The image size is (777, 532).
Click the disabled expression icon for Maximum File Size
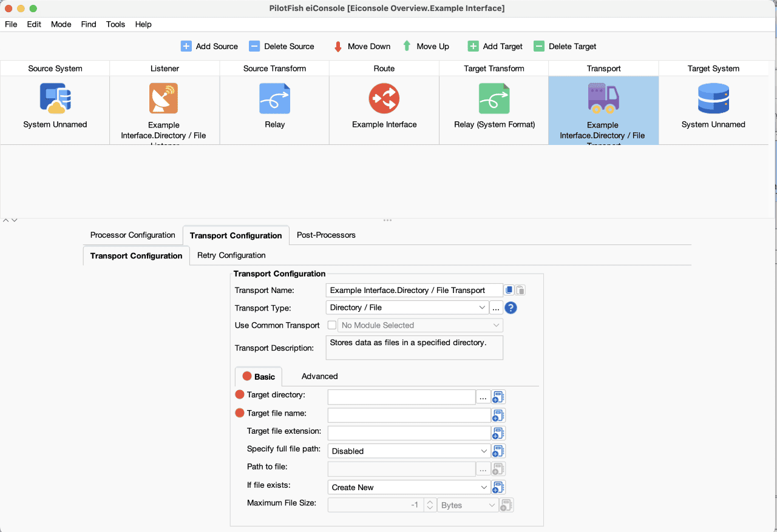coord(506,505)
